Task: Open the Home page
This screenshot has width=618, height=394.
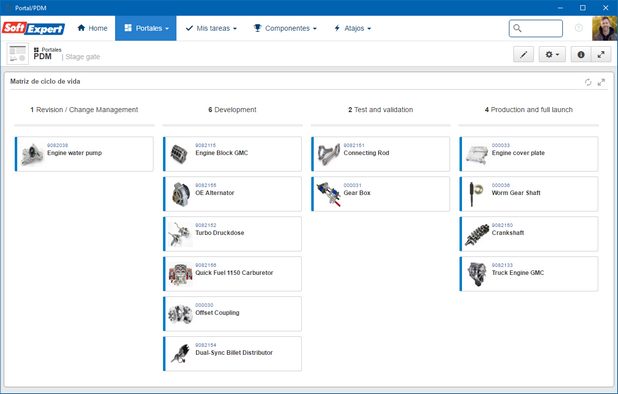Action: click(93, 28)
